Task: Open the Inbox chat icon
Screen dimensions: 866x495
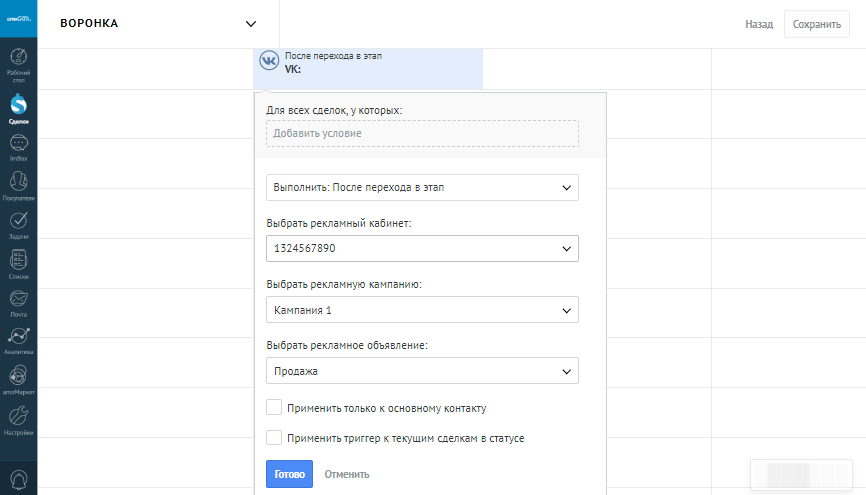Action: tap(18, 146)
